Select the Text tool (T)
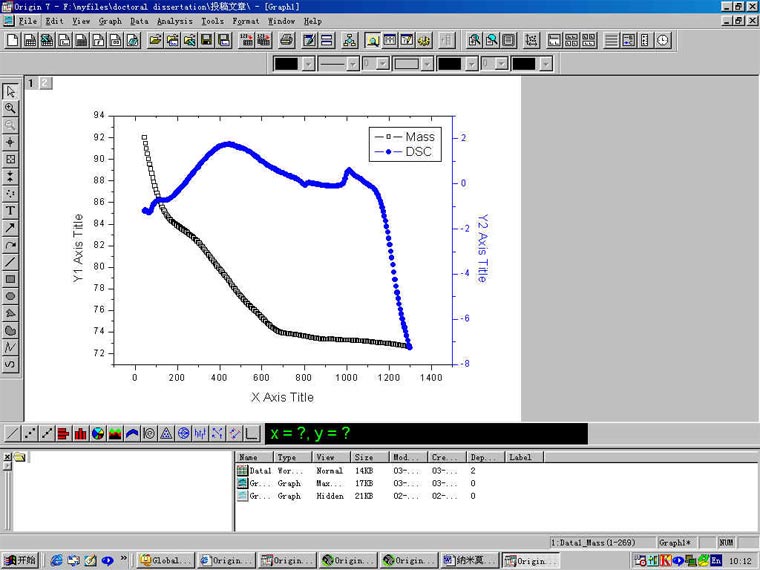 point(10,210)
